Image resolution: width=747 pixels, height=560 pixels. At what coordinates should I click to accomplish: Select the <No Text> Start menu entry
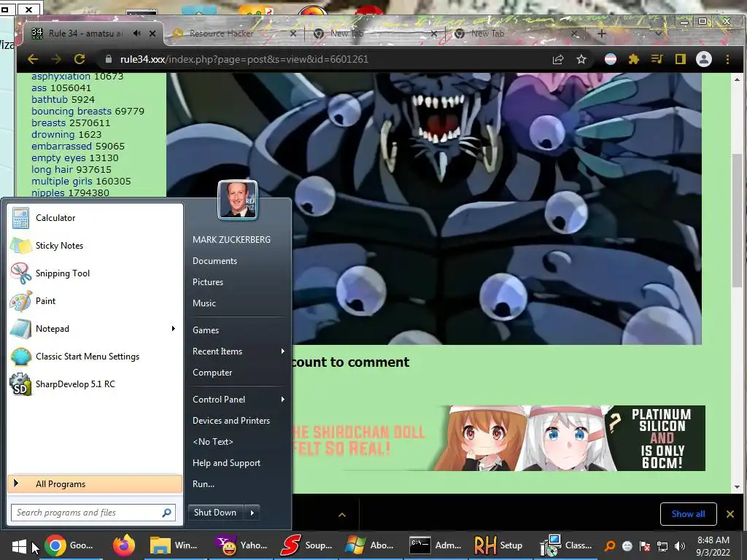(x=213, y=442)
